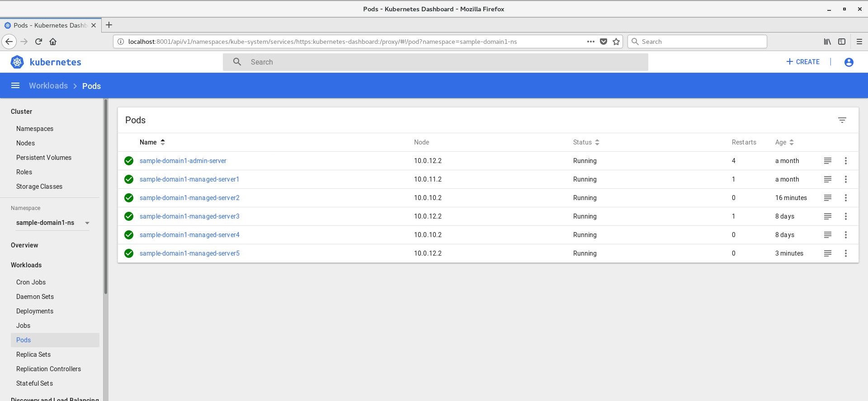Open the user account profile icon

coord(849,62)
